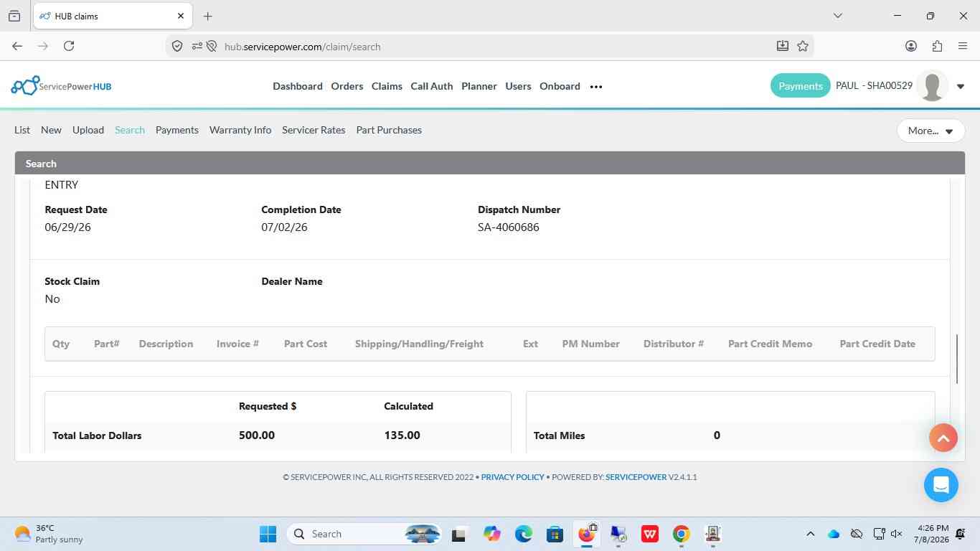This screenshot has height=551, width=980.
Task: Click the teal Payments button
Action: pyautogui.click(x=801, y=86)
